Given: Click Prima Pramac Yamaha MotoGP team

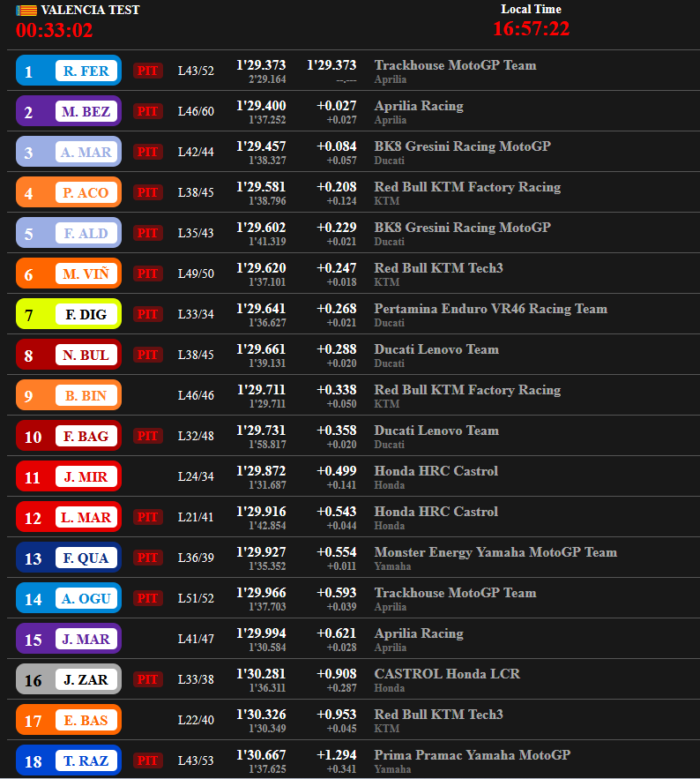Looking at the screenshot, I should pyautogui.click(x=473, y=755).
